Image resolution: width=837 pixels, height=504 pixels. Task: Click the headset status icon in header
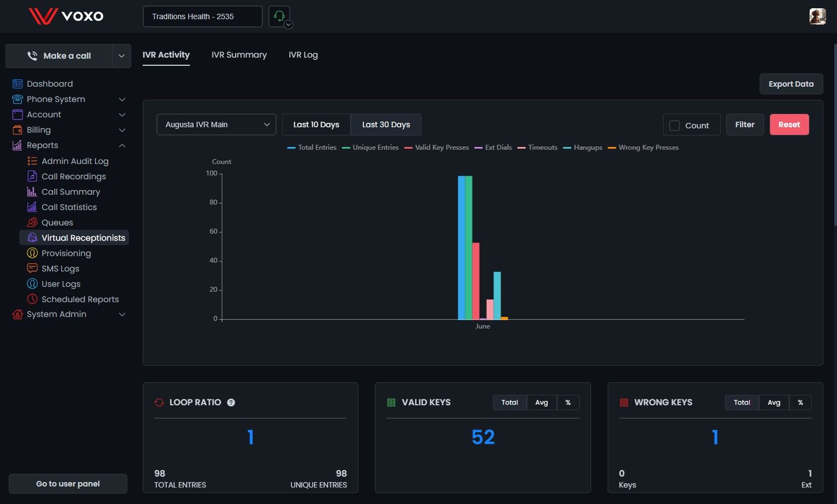[279, 16]
